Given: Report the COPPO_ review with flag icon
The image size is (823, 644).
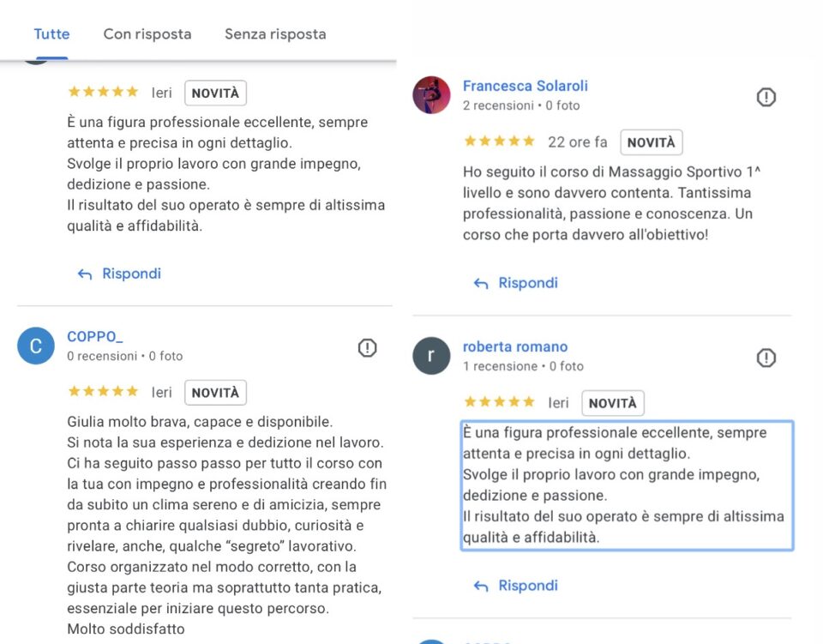Looking at the screenshot, I should coord(367,347).
